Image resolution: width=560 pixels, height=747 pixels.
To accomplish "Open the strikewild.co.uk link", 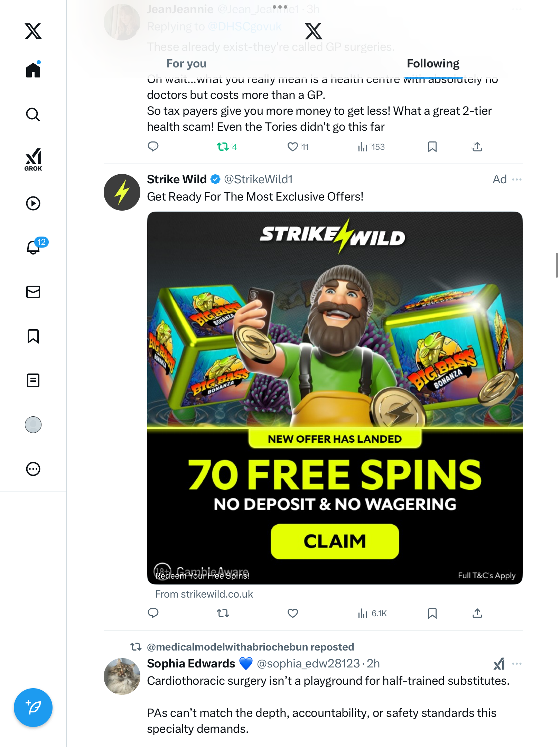I will tap(204, 594).
